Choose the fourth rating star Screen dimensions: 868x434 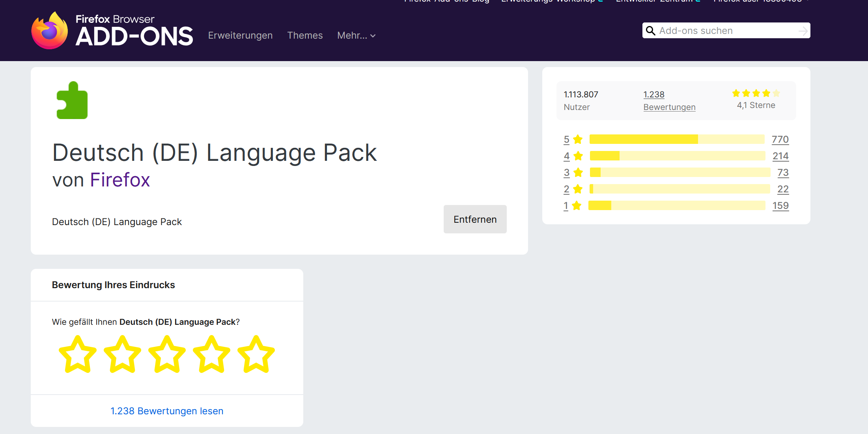211,354
